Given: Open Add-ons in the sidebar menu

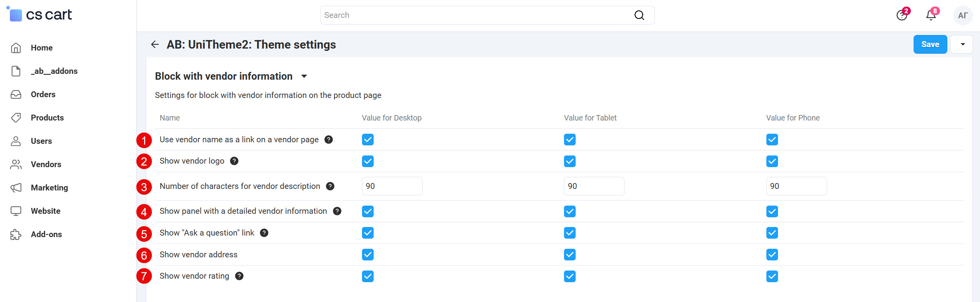Looking at the screenshot, I should (46, 234).
